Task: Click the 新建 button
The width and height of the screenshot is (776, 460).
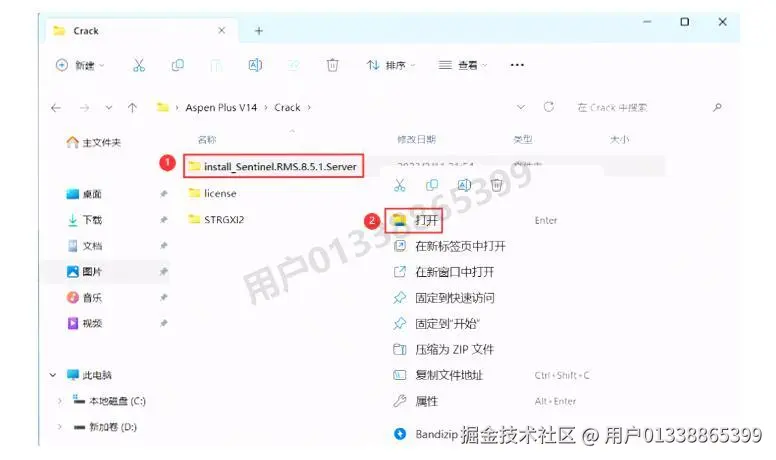Action: pyautogui.click(x=80, y=65)
